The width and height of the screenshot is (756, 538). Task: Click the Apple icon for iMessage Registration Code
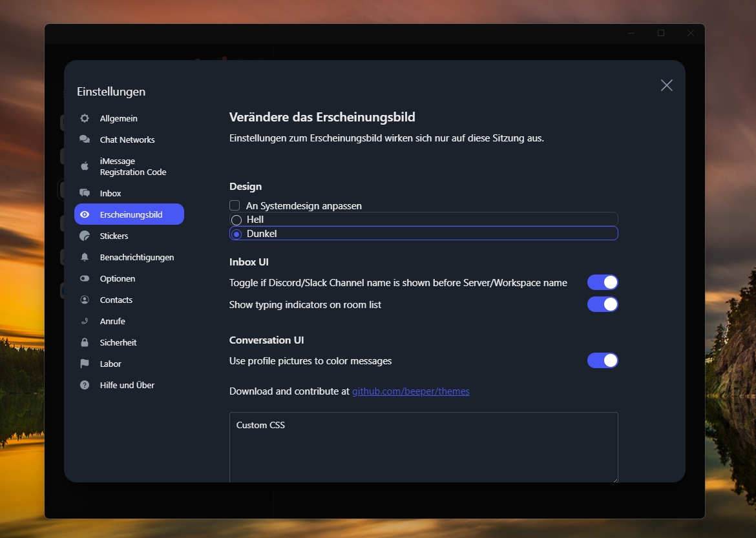click(x=85, y=167)
